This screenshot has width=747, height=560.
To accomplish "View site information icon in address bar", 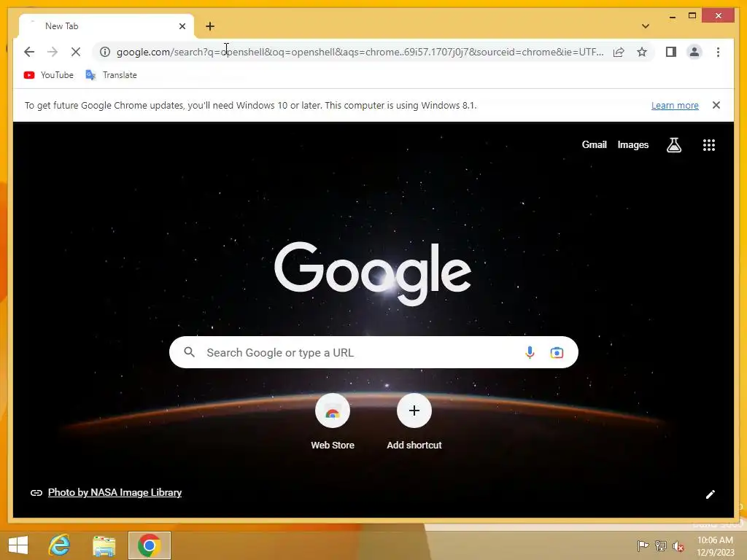I will 105,52.
